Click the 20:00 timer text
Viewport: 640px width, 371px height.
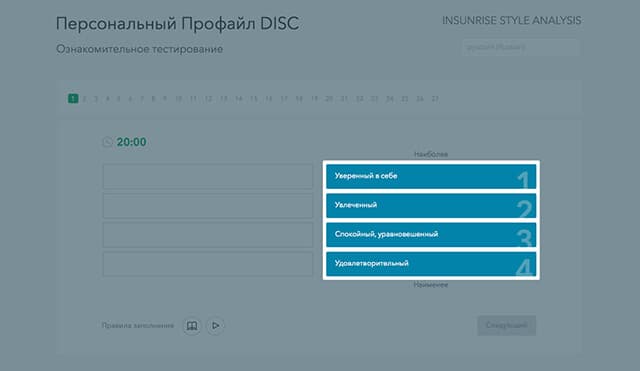[x=131, y=142]
